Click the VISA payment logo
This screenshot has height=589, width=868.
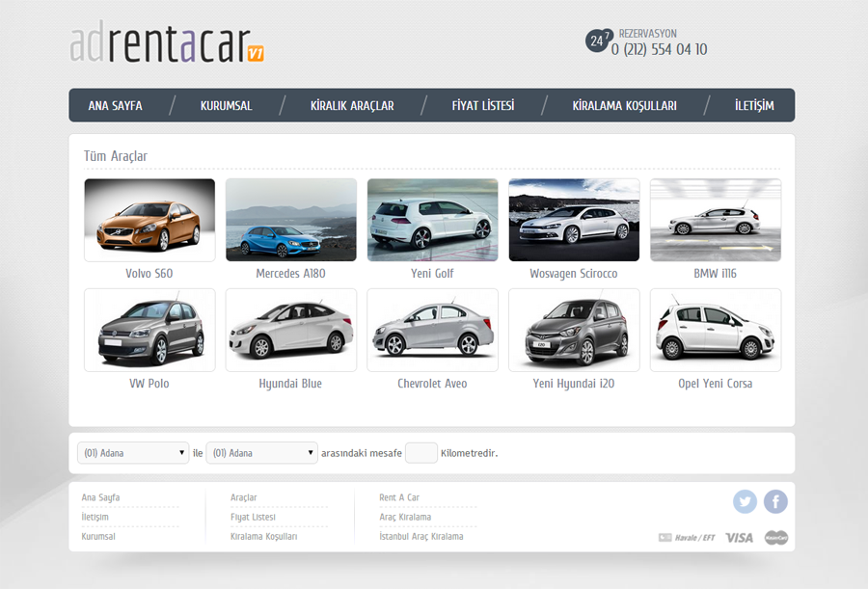coord(739,538)
